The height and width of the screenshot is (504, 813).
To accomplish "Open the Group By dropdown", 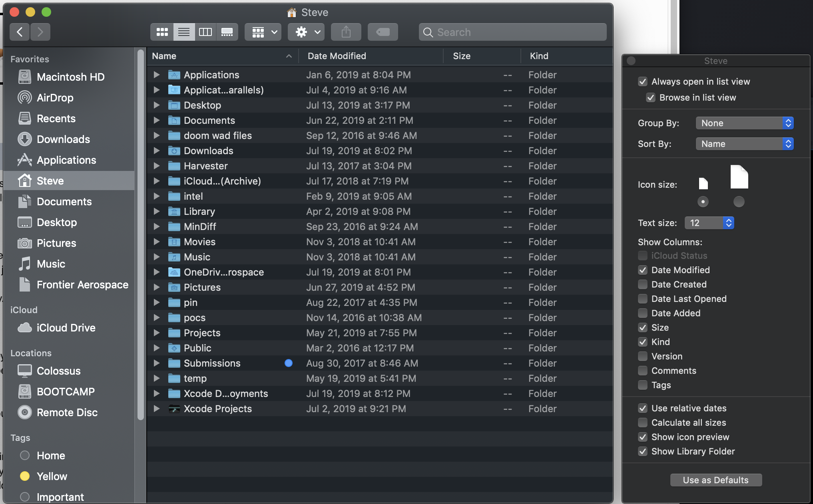I will 744,123.
